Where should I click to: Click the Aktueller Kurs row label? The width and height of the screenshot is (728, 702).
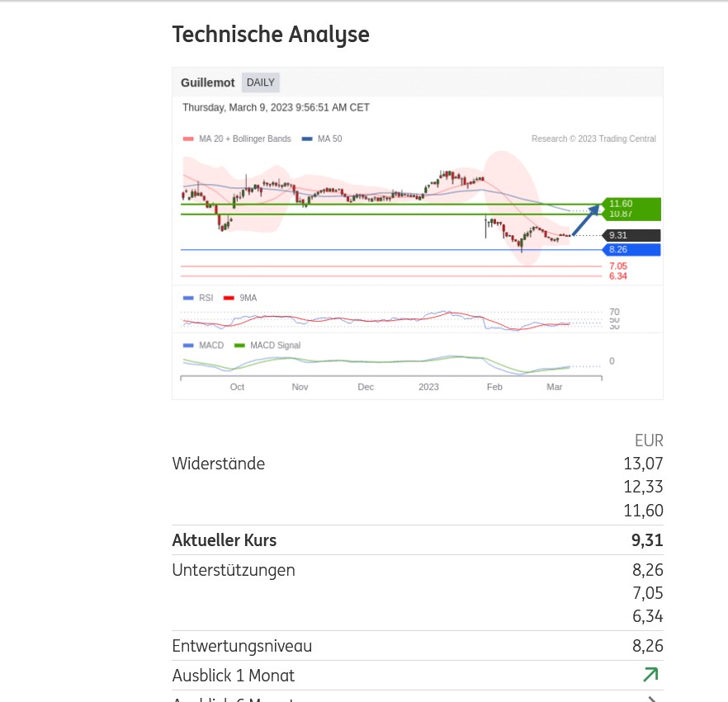tap(225, 540)
